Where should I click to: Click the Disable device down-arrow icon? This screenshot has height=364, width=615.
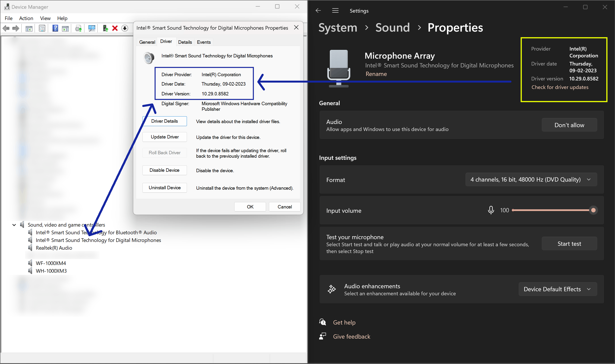(125, 28)
